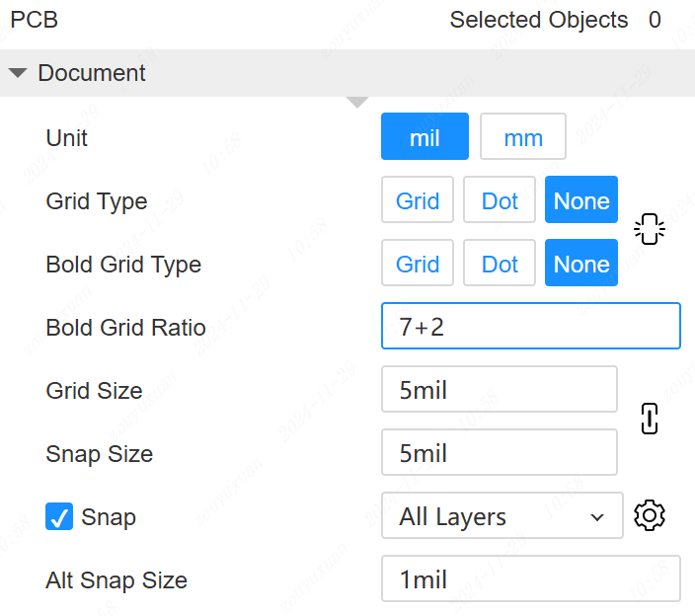
Task: Click the Alt Snap Size input field
Action: [x=530, y=579]
